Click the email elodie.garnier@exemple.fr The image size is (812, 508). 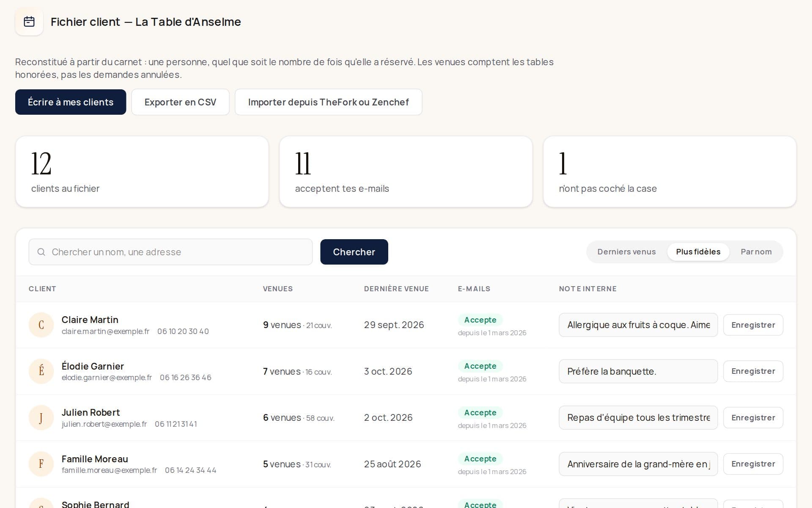point(107,377)
